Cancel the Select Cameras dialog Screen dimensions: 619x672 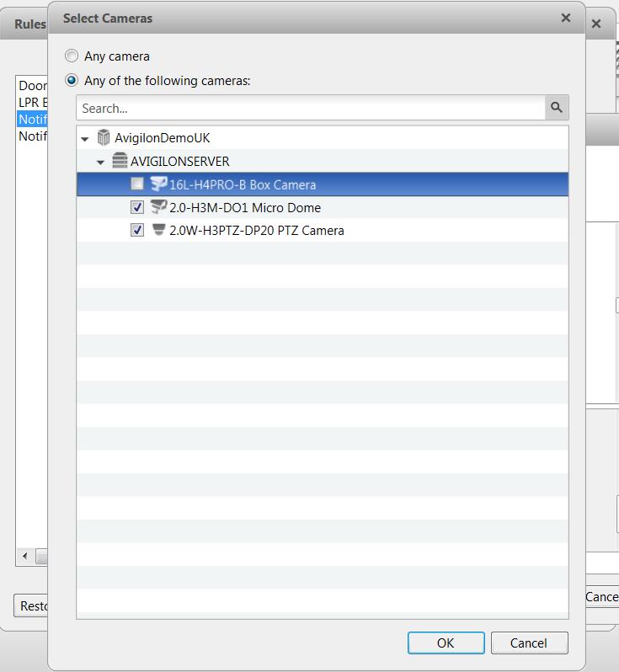tap(529, 643)
